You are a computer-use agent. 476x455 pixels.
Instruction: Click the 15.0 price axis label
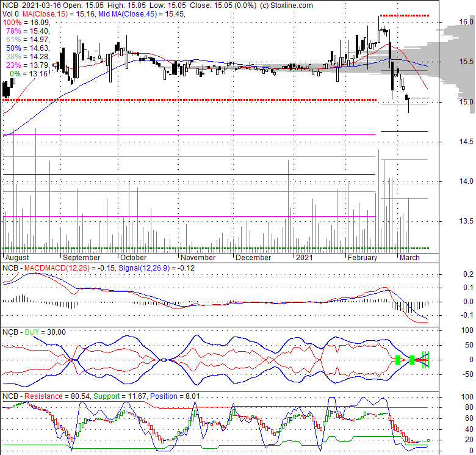pos(466,102)
